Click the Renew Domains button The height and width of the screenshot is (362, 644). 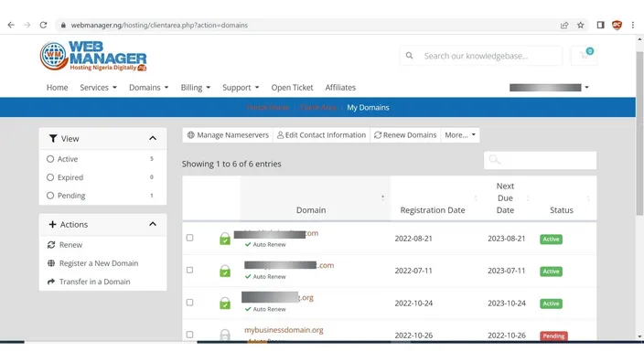(x=405, y=135)
